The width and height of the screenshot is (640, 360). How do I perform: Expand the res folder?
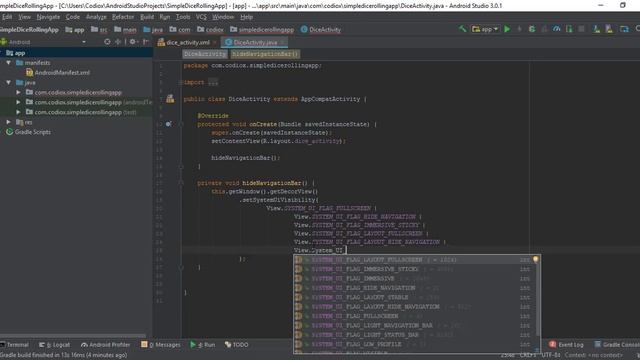pos(9,122)
